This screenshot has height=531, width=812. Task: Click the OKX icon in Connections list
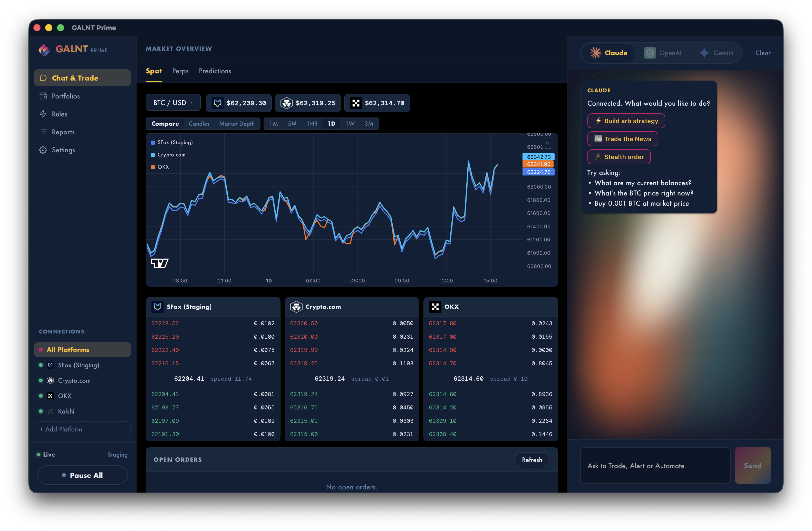coord(51,396)
